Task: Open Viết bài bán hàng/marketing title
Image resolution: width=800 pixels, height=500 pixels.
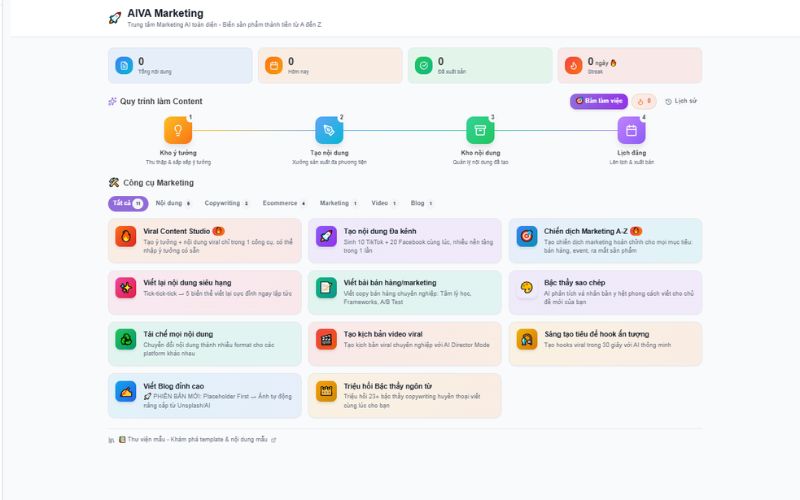Action: click(x=390, y=283)
